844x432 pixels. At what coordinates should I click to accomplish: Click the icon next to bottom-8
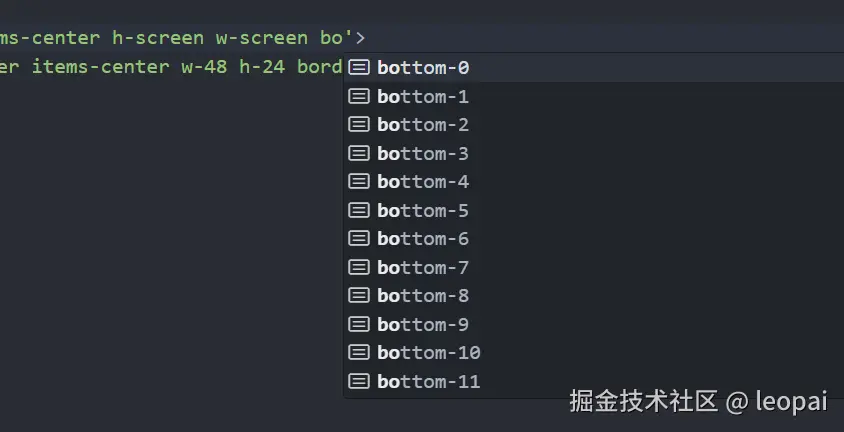(359, 296)
